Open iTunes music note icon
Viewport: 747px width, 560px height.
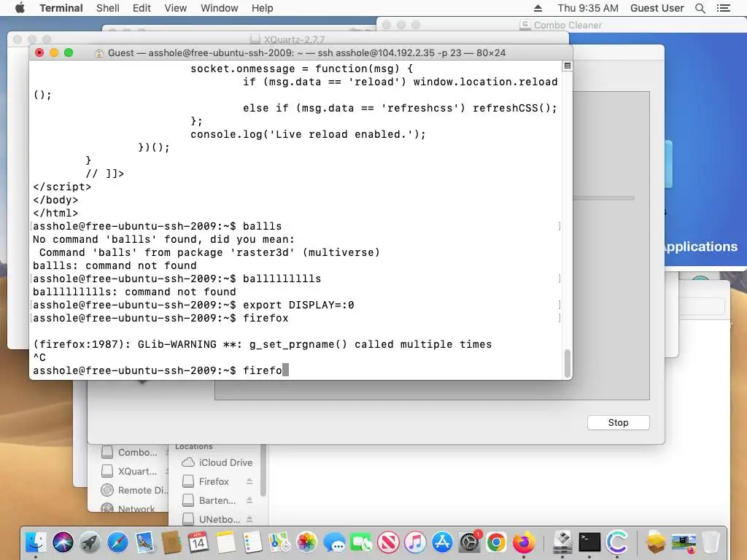pyautogui.click(x=415, y=542)
